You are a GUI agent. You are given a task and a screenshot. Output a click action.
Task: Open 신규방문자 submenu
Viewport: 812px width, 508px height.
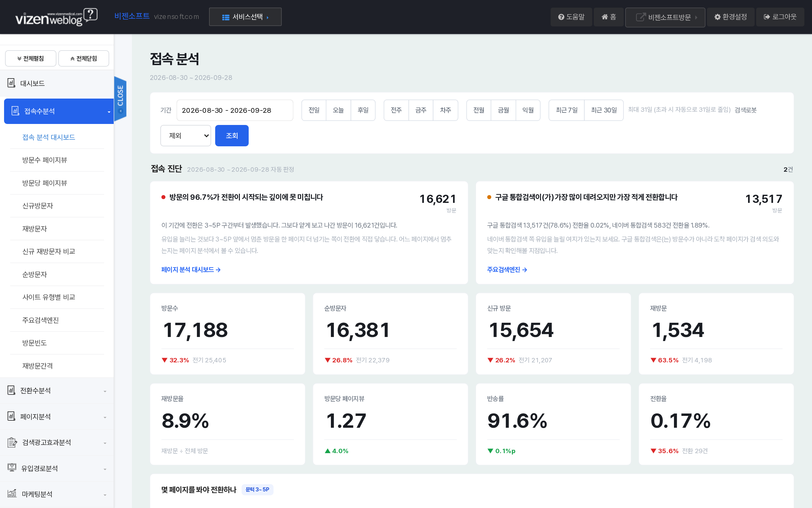tap(38, 206)
